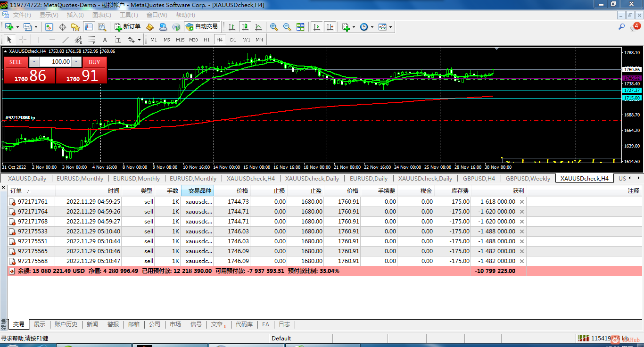Select the trendline drawing tool

pos(66,40)
